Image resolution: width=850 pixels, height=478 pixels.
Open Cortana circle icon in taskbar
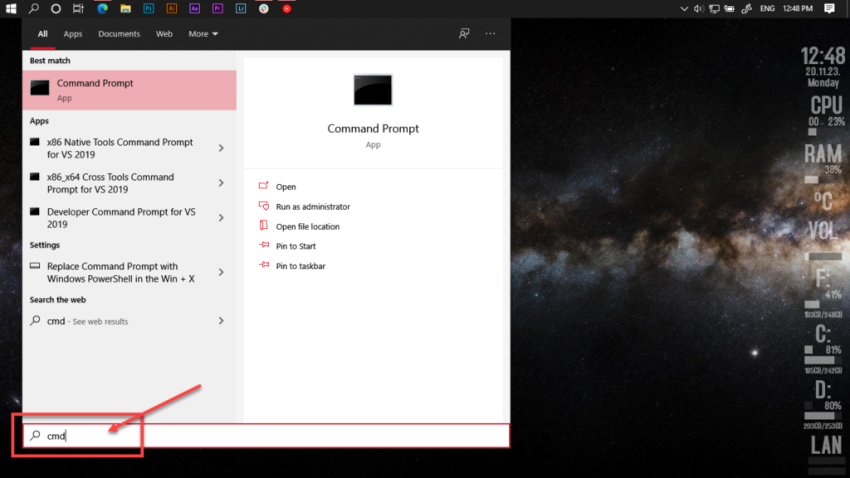[x=56, y=9]
